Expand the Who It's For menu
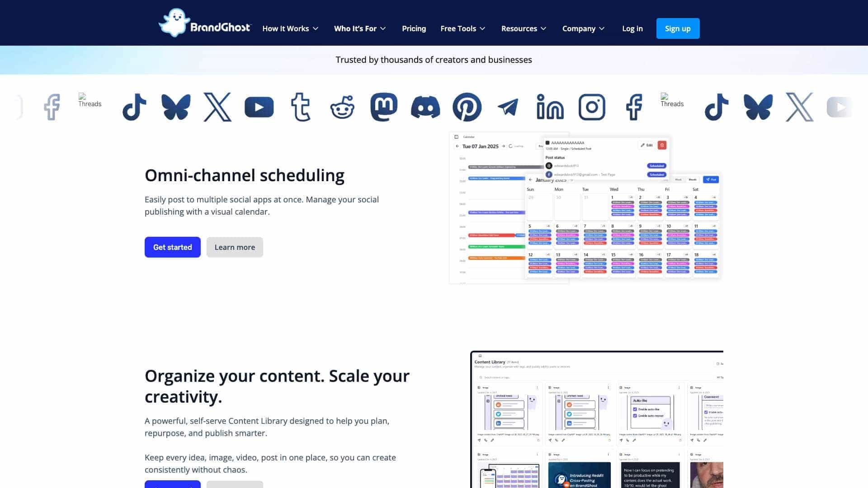Viewport: 868px width, 488px height. [x=360, y=28]
